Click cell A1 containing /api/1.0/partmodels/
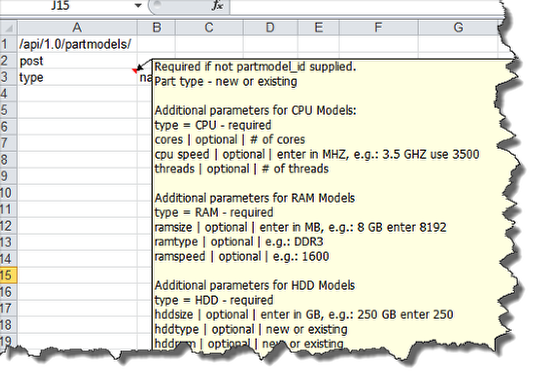Image resolution: width=540 pixels, height=384 pixels. pos(77,44)
